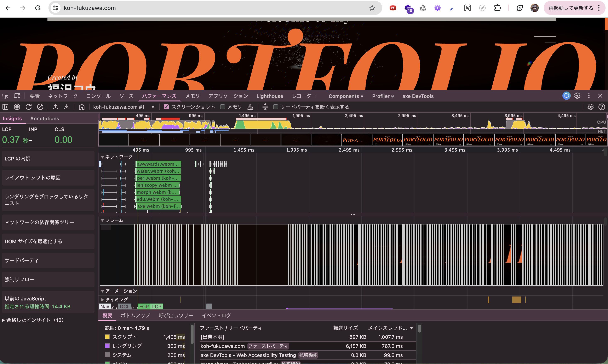The image size is (608, 364).
Task: Go to the performance panel home
Action: (x=81, y=107)
